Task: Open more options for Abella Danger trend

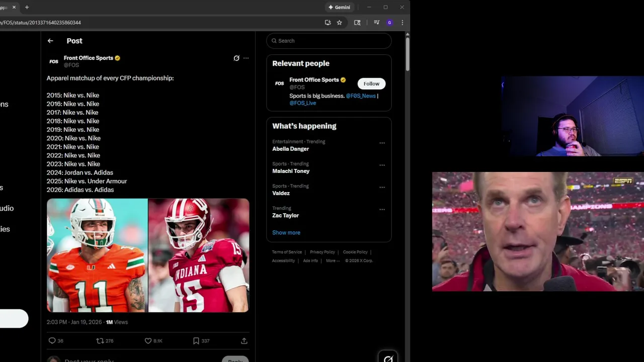Action: click(382, 143)
